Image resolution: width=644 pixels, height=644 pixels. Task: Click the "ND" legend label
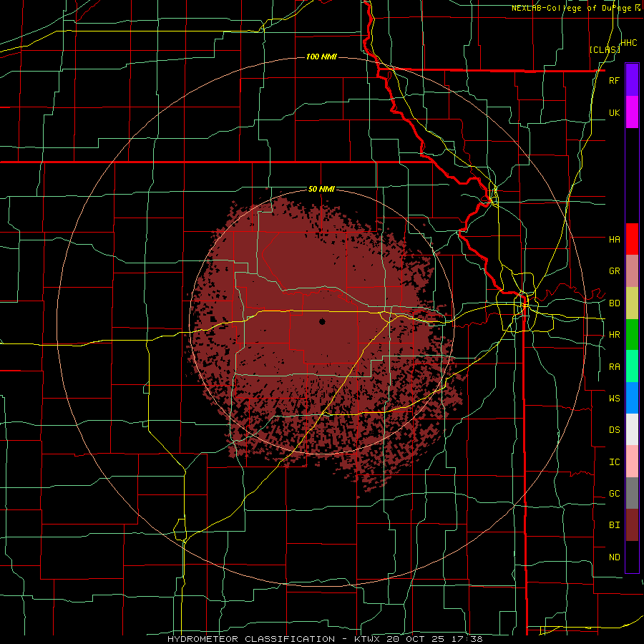(x=614, y=557)
